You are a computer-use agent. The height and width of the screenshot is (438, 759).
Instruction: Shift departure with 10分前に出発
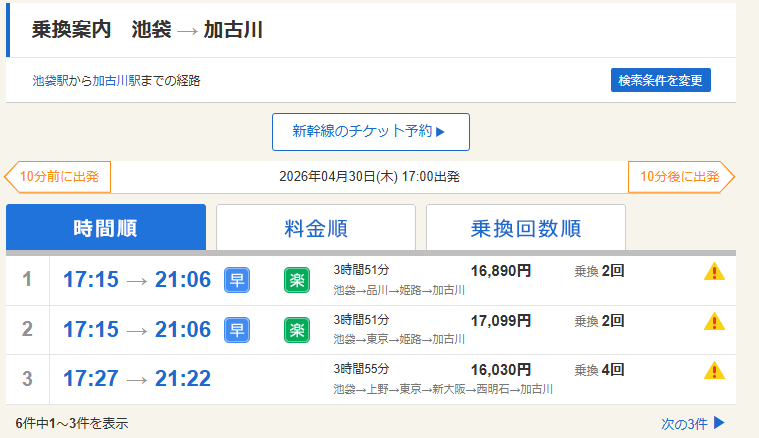[58, 176]
